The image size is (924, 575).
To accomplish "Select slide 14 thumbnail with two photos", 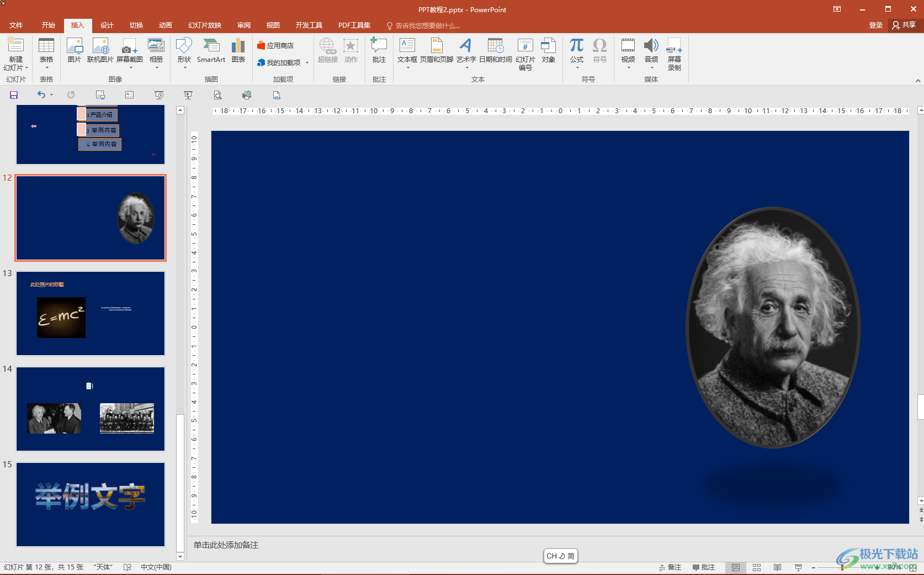I will [x=91, y=409].
